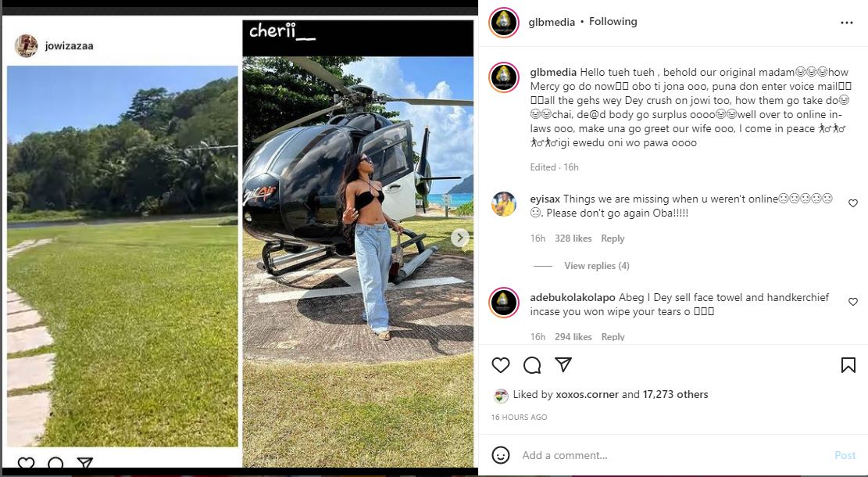Open the emoji picker smiley icon

[x=501, y=455]
